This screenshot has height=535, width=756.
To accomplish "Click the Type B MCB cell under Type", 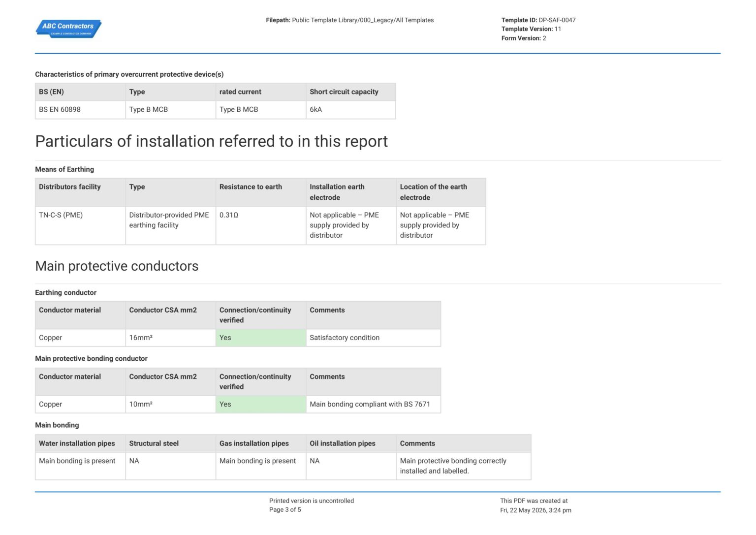I will [170, 110].
